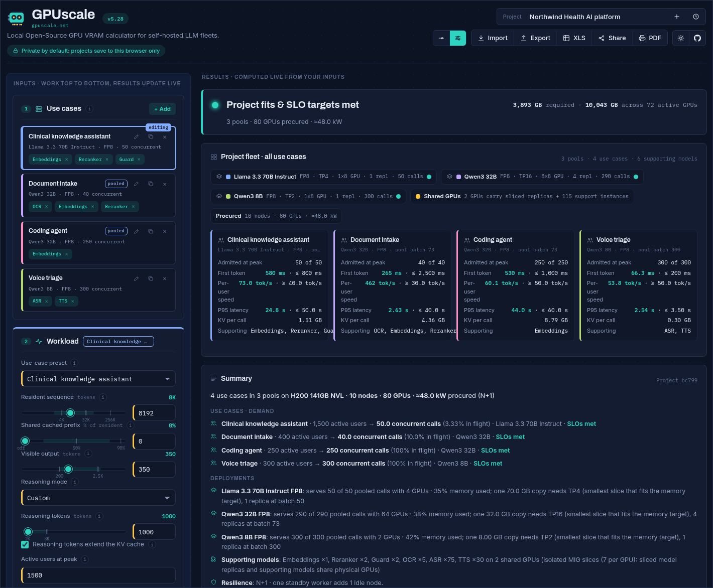Remove ASR tag from Voice triage

pyautogui.click(x=47, y=301)
